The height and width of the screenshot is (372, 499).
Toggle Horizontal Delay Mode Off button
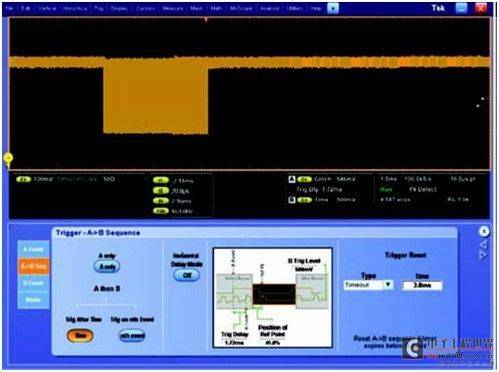[x=187, y=275]
